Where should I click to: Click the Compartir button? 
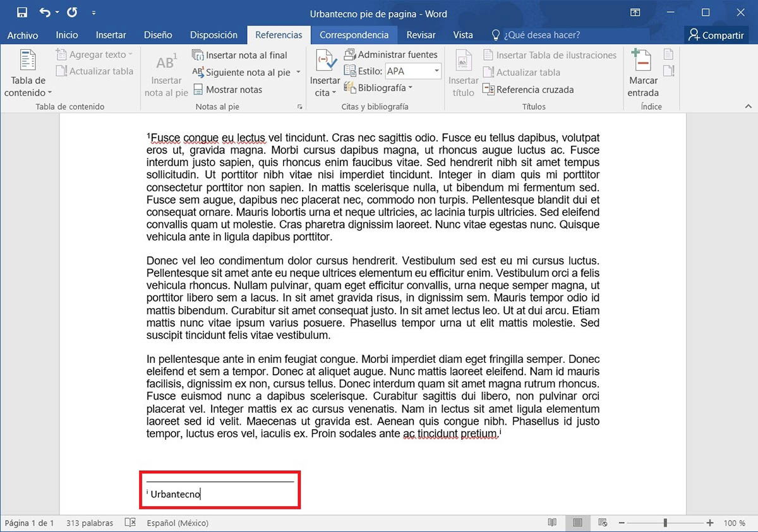716,35
